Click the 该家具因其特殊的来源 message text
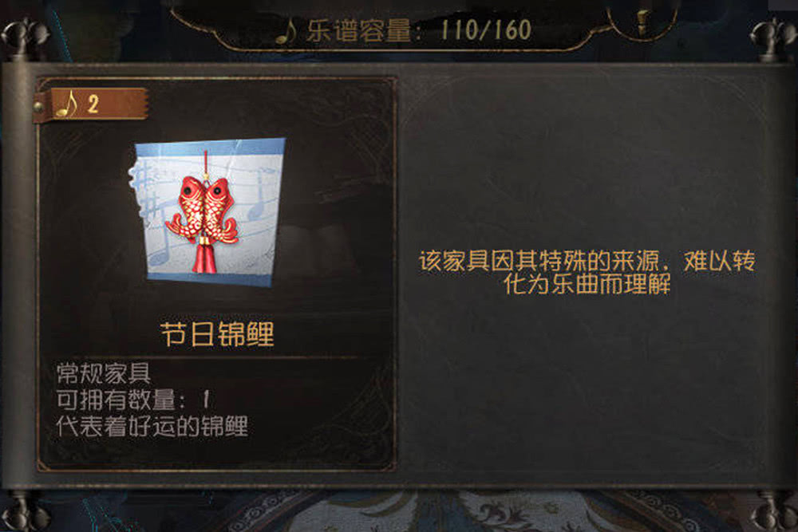The height and width of the screenshot is (532, 798). [x=587, y=272]
